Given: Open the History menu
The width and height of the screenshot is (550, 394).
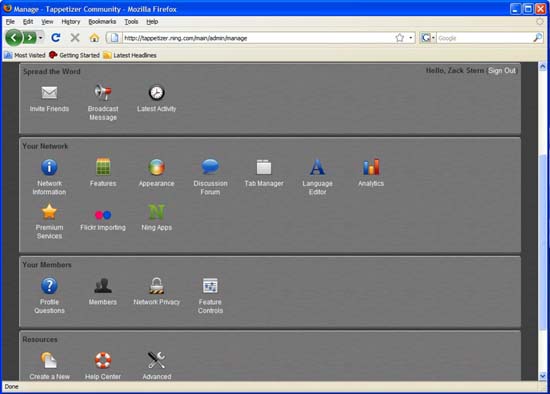Looking at the screenshot, I should pyautogui.click(x=71, y=22).
